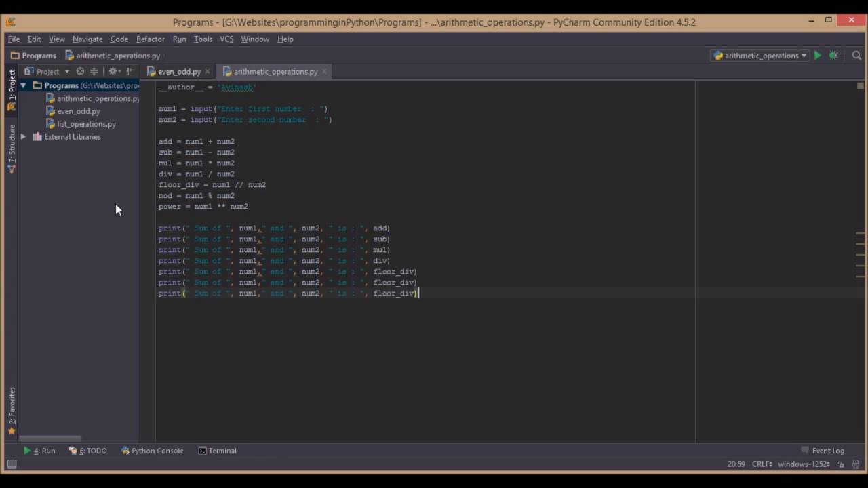The image size is (868, 488).
Task: Open the Help menu
Action: 285,39
